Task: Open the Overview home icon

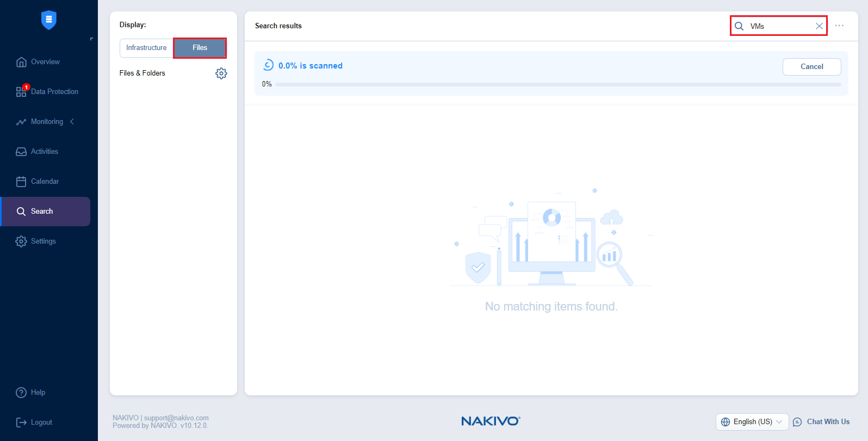Action: pyautogui.click(x=21, y=62)
